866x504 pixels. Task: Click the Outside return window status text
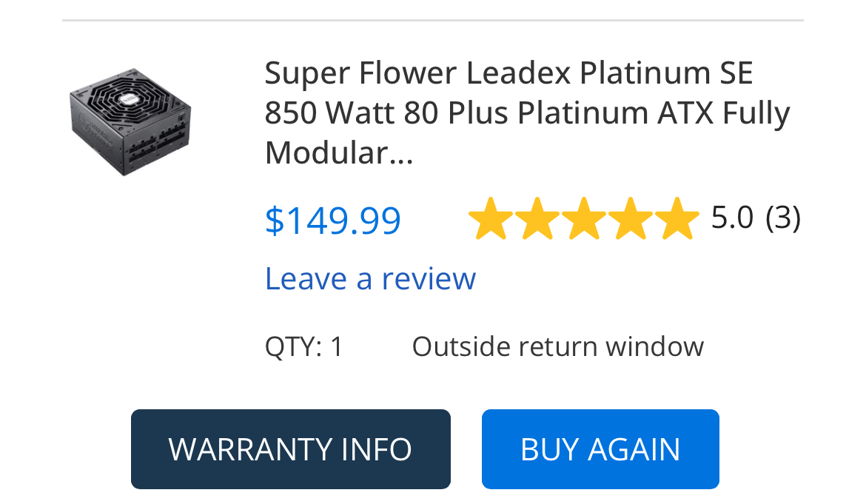pos(558,346)
